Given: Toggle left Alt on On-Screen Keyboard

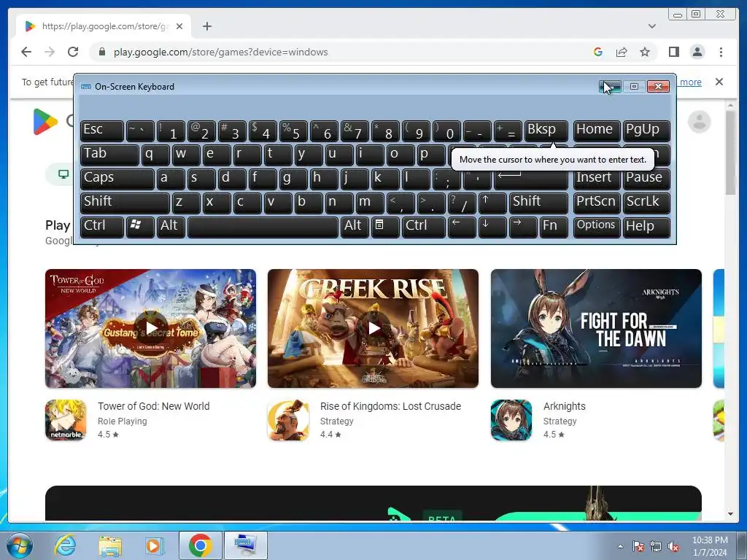Looking at the screenshot, I should coord(171,227).
